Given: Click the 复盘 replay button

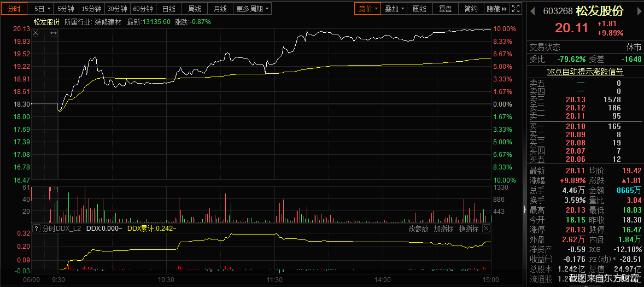Looking at the screenshot, I should tap(446, 9).
